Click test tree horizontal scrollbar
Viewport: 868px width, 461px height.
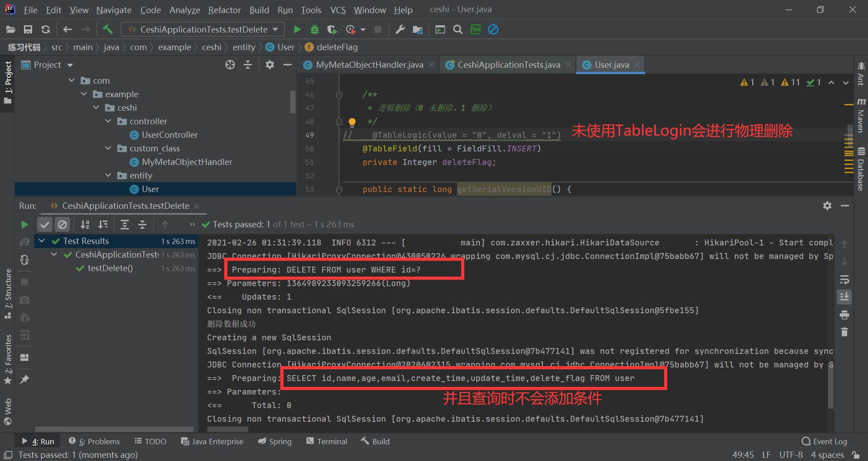(114, 429)
